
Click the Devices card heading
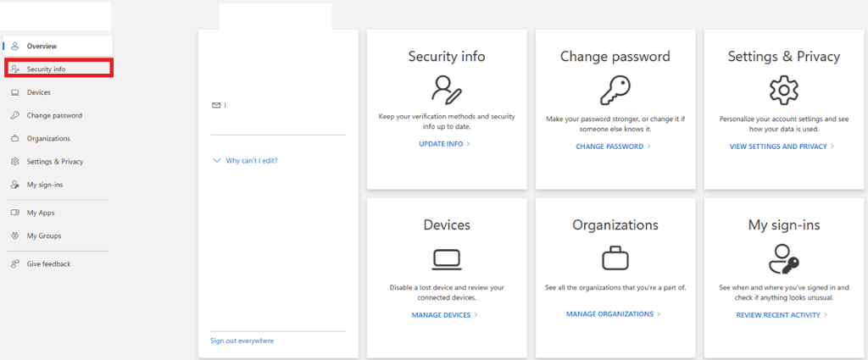(447, 225)
